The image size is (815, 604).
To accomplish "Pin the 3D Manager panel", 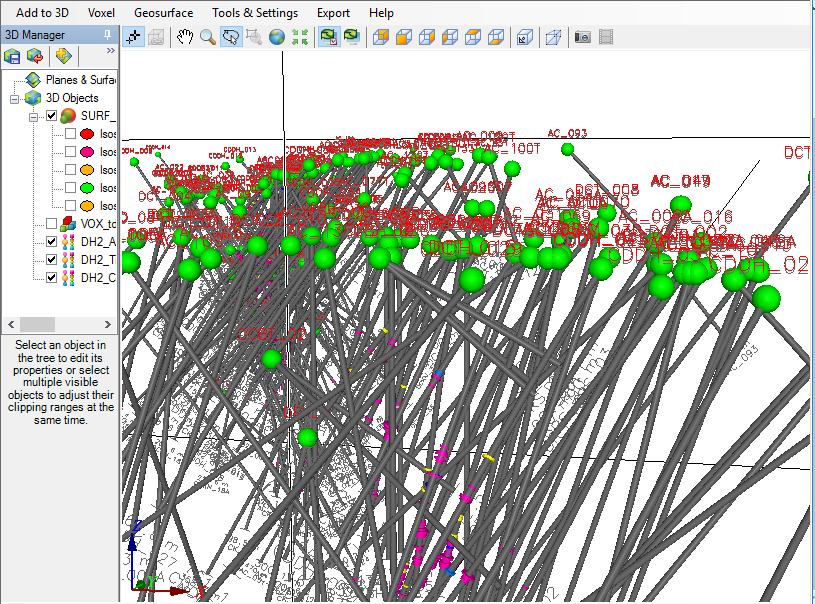I will [x=107, y=35].
